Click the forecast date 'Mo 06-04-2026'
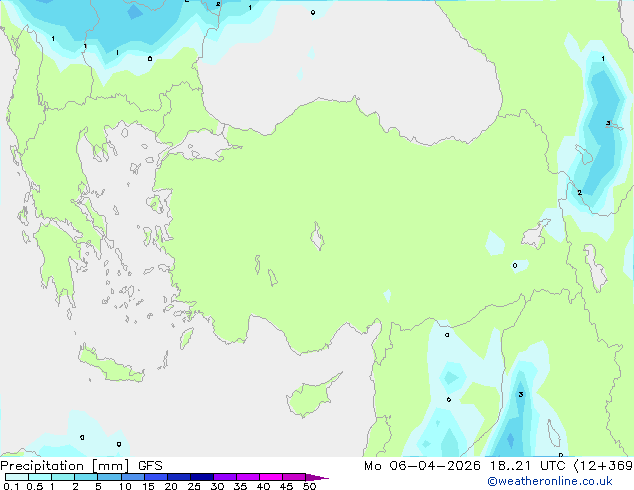This screenshot has width=634, height=490. pos(422,466)
